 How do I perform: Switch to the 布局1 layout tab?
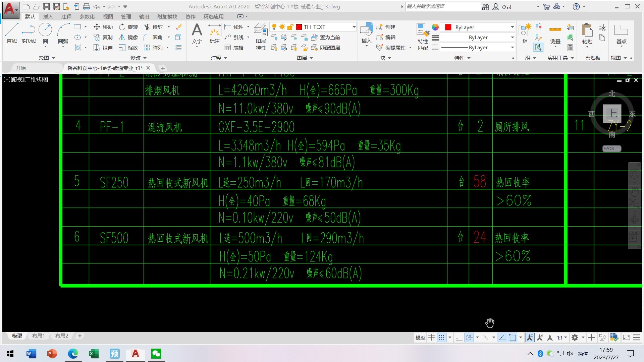39,336
